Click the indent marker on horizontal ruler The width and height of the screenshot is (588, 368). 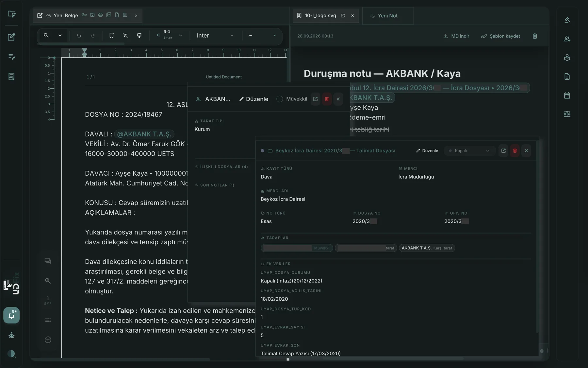85,52
